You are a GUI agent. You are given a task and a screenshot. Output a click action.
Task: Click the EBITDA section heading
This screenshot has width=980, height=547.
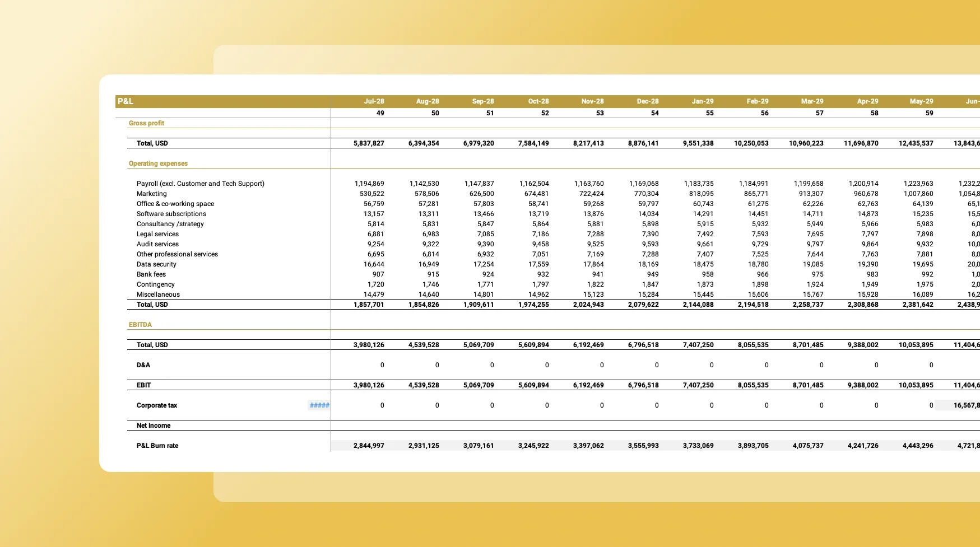(x=140, y=325)
